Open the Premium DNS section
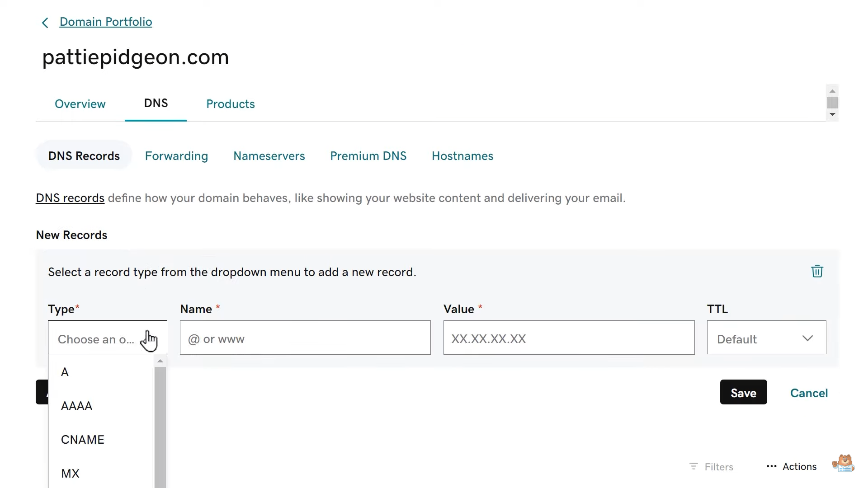This screenshot has width=868, height=488. [368, 156]
